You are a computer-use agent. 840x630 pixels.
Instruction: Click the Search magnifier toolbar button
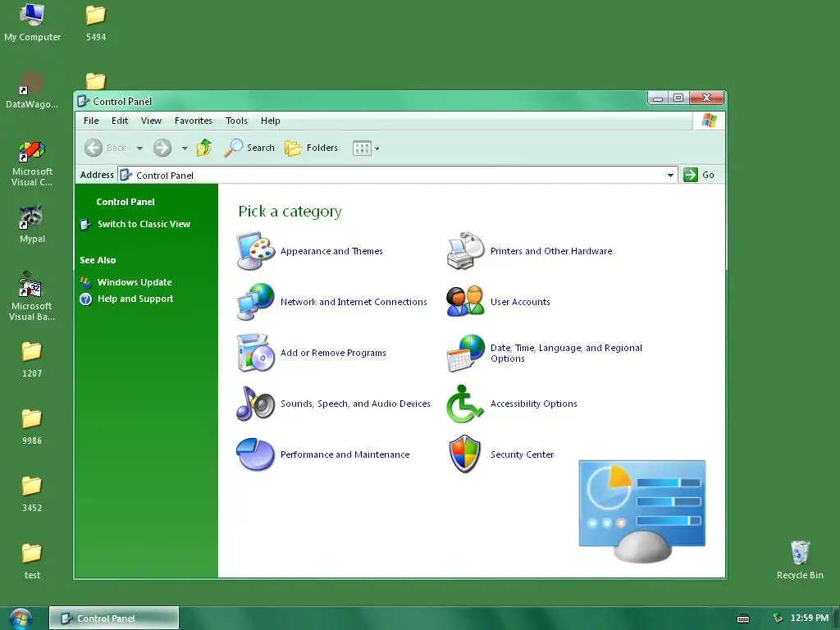(249, 148)
